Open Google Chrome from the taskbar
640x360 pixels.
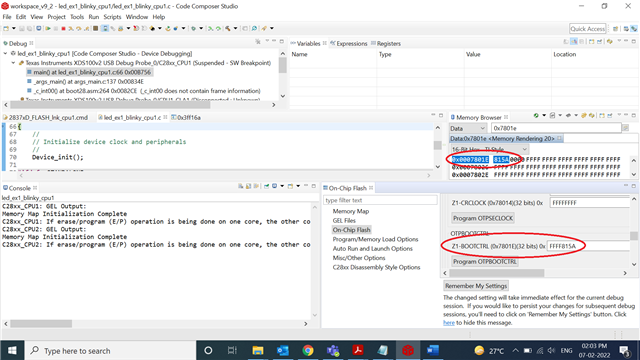308,350
